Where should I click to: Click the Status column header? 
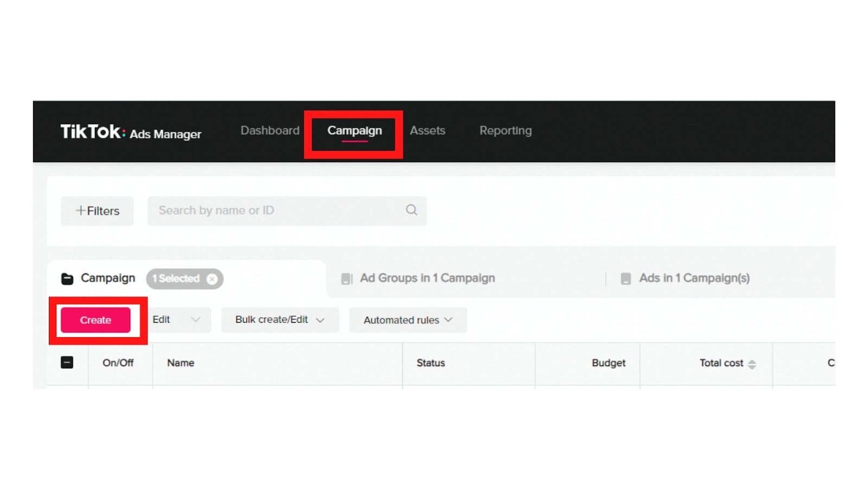coord(431,363)
